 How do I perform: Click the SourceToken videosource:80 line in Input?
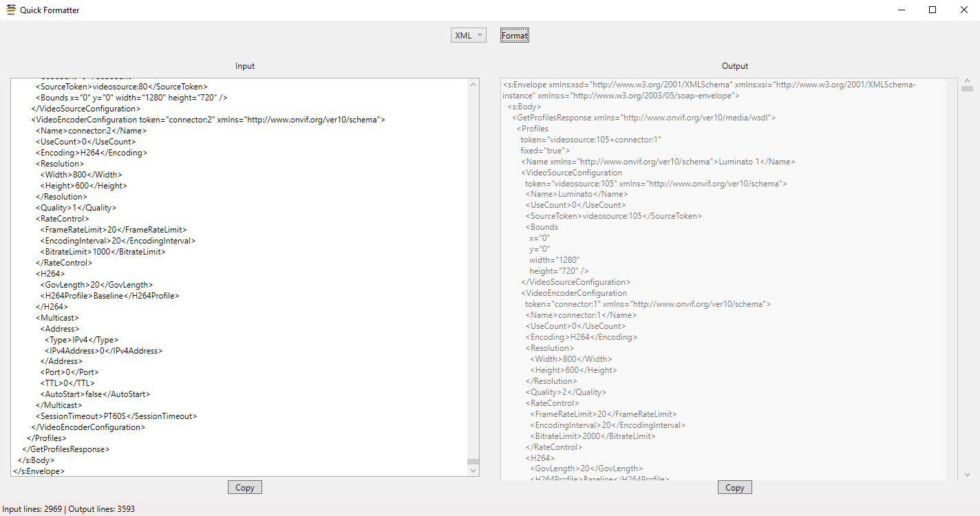tap(121, 87)
